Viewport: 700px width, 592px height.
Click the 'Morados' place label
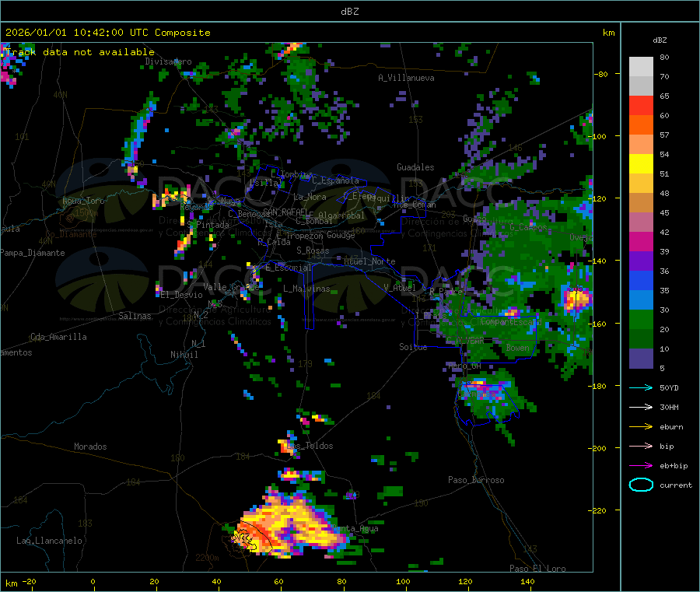coord(90,447)
